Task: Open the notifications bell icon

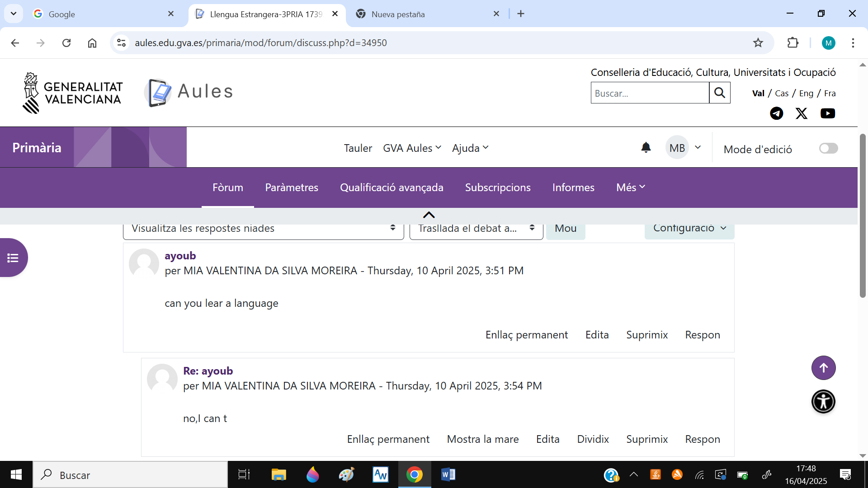Action: pyautogui.click(x=646, y=148)
